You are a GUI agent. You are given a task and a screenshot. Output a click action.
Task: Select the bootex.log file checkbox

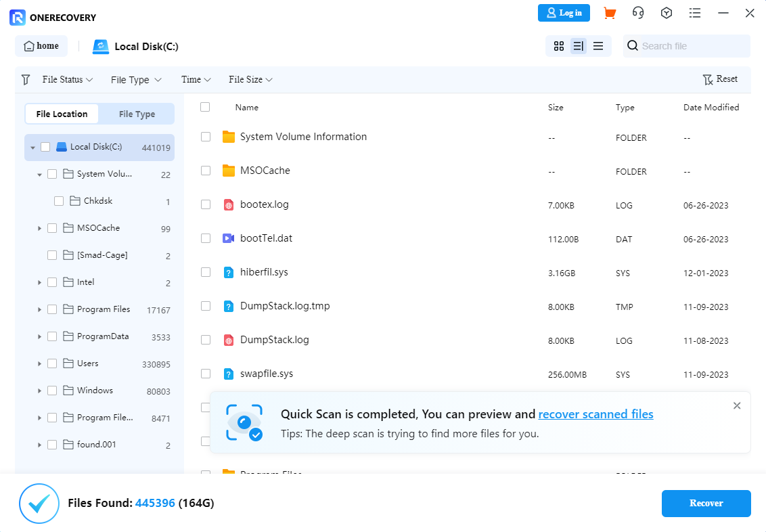pyautogui.click(x=206, y=204)
